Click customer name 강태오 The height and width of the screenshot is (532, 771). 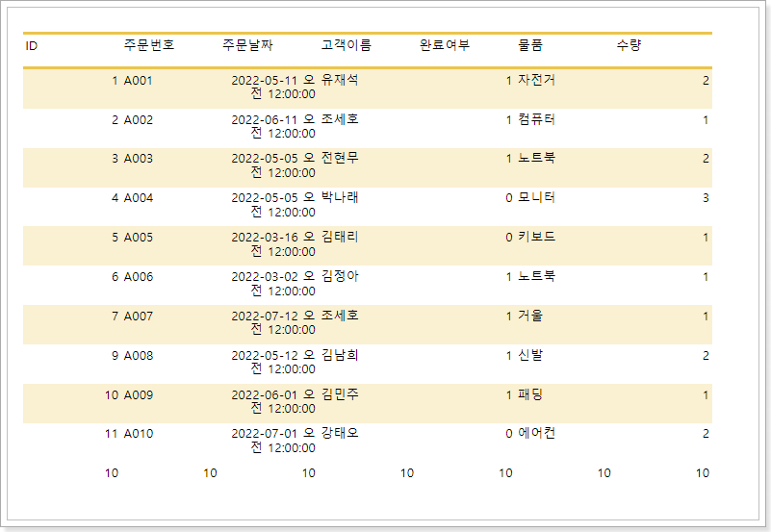(x=340, y=434)
